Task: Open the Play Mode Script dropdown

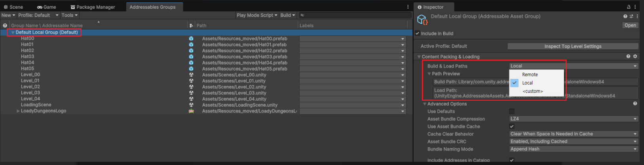Action: click(257, 15)
